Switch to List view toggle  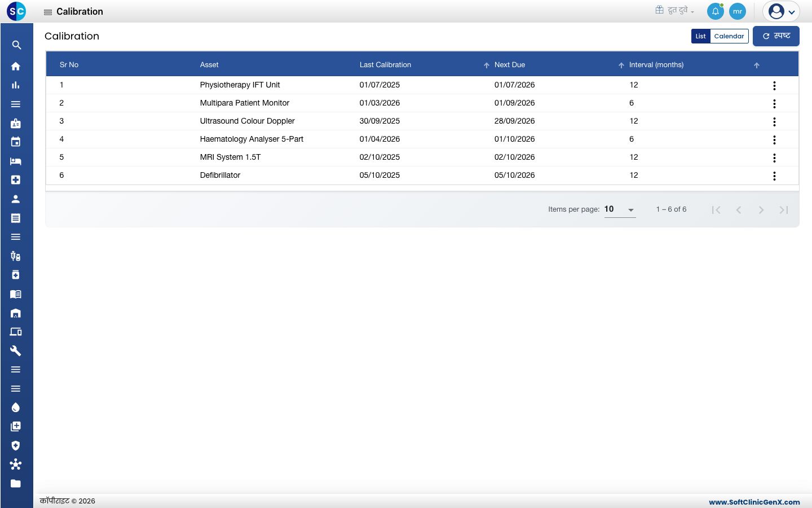pyautogui.click(x=700, y=36)
